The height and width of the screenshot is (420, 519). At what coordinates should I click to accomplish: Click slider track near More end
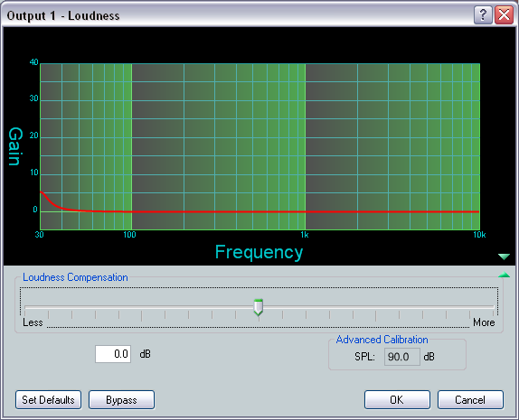(x=482, y=307)
